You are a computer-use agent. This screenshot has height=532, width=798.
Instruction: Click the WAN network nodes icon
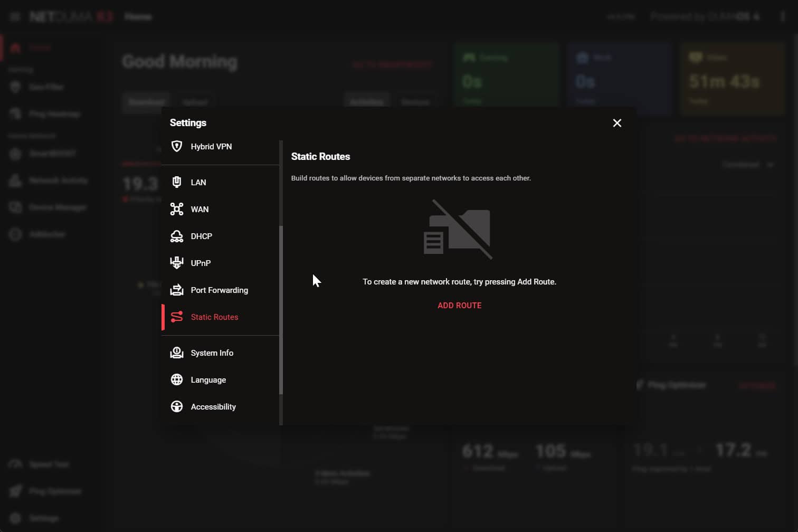click(177, 209)
